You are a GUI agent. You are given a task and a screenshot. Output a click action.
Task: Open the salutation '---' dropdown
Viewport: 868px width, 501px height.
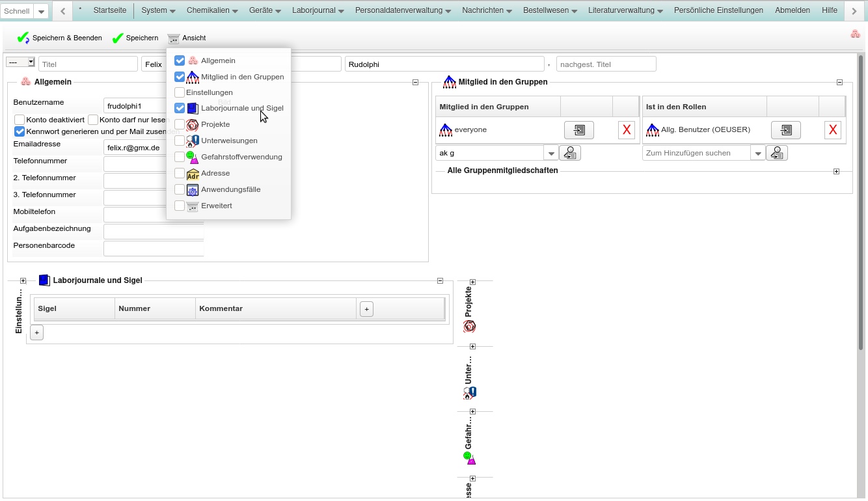coord(20,62)
